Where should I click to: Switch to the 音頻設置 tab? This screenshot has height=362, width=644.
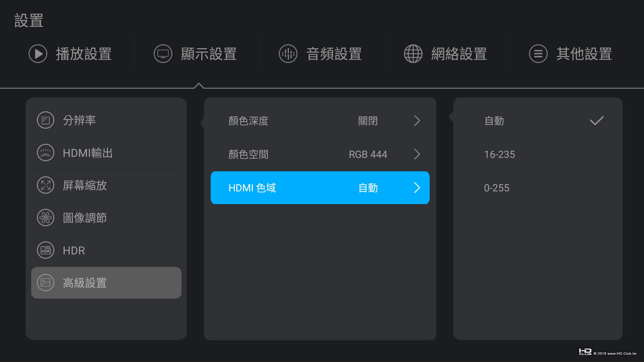[334, 54]
